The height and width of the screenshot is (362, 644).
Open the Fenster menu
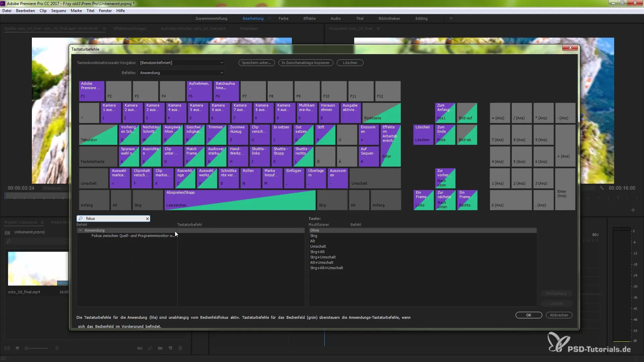coord(105,11)
